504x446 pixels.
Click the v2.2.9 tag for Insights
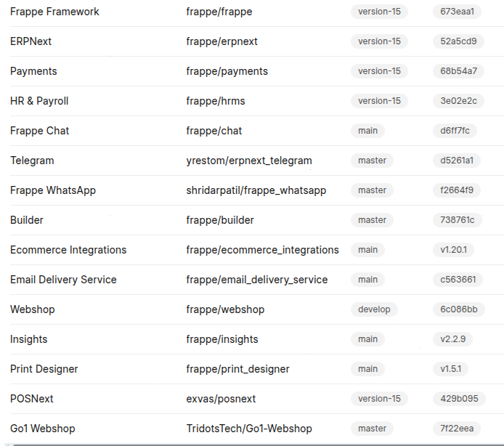(x=453, y=339)
